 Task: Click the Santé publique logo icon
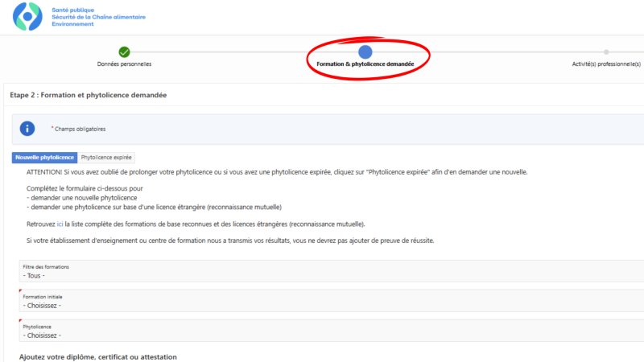coord(27,16)
